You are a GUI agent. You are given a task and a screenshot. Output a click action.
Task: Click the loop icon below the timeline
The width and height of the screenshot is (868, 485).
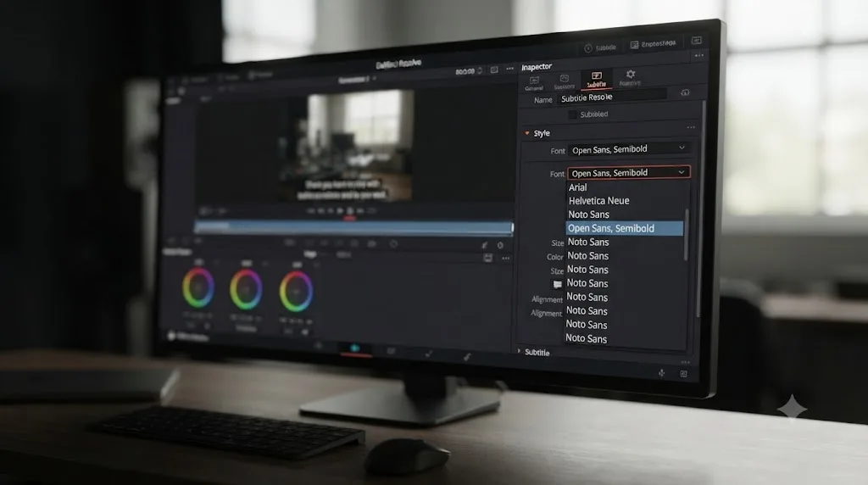point(393,243)
